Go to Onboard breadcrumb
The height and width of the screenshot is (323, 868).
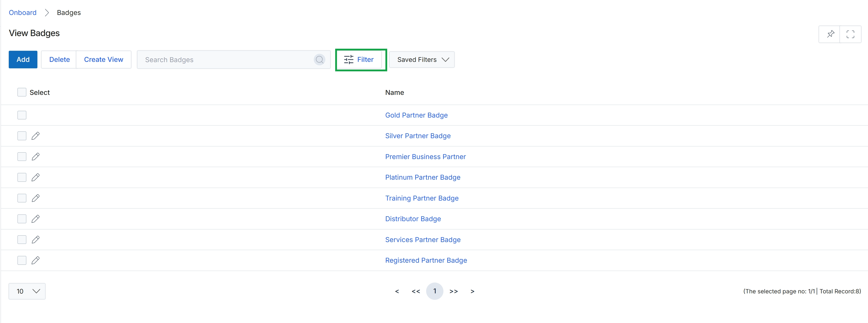(23, 12)
